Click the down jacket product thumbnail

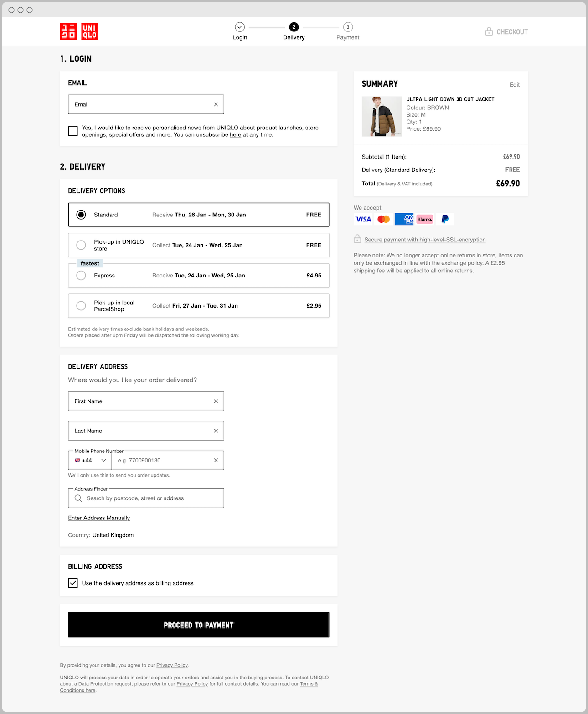pos(382,116)
